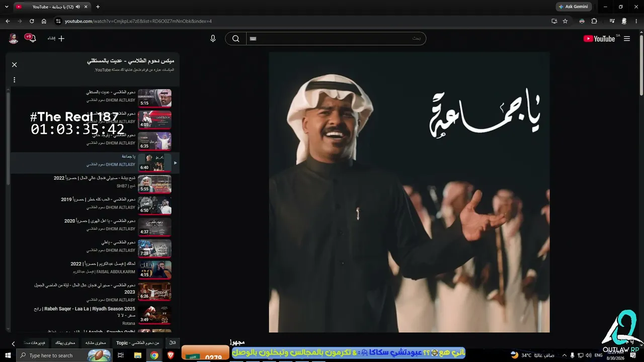Focus the YouTube search box
644x362 pixels.
click(x=336, y=39)
